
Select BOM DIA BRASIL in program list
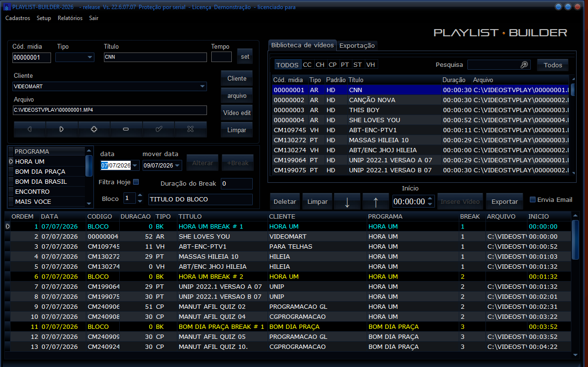[49, 182]
